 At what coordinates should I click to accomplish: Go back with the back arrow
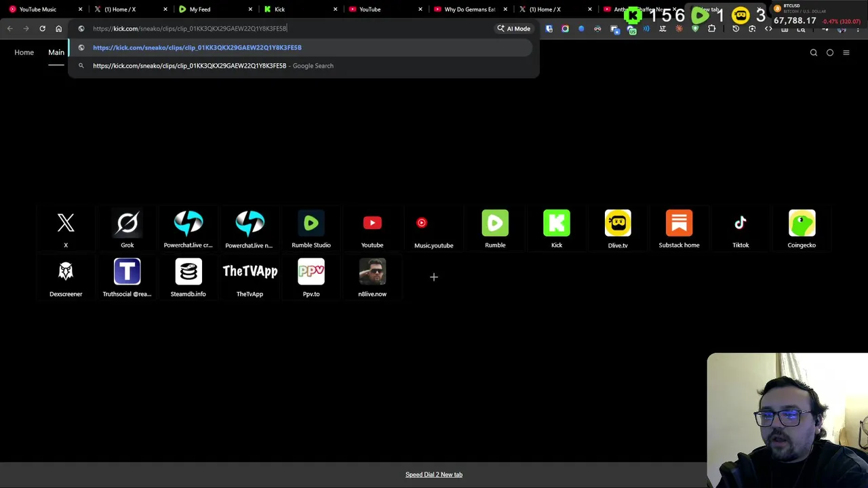(9, 28)
